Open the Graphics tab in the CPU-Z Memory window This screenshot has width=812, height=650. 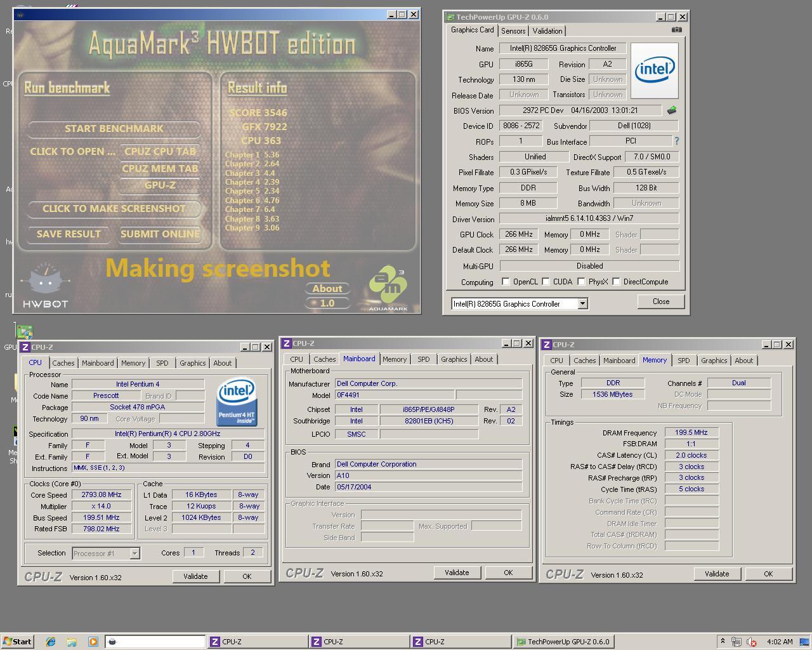pos(714,361)
